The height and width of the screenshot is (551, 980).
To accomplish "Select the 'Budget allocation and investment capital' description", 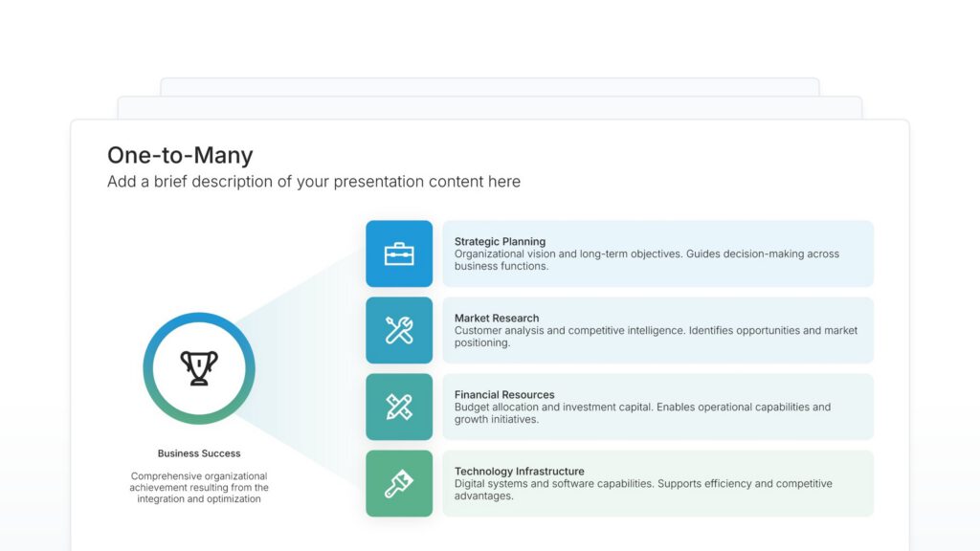I will 642,413.
